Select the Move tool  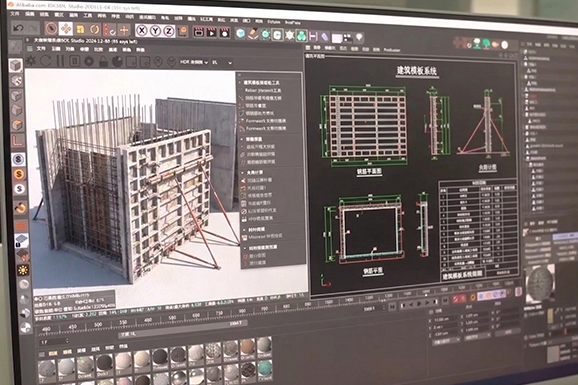pyautogui.click(x=66, y=29)
